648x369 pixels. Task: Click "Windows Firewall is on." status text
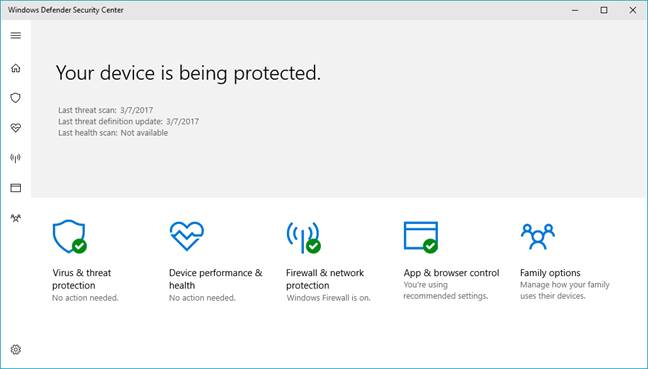coord(329,298)
